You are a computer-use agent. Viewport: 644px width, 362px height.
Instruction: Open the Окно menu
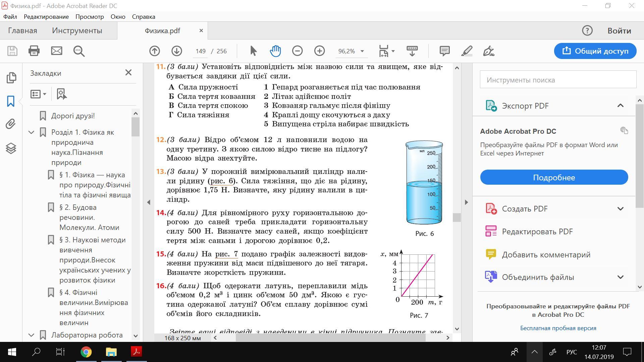coord(118,17)
